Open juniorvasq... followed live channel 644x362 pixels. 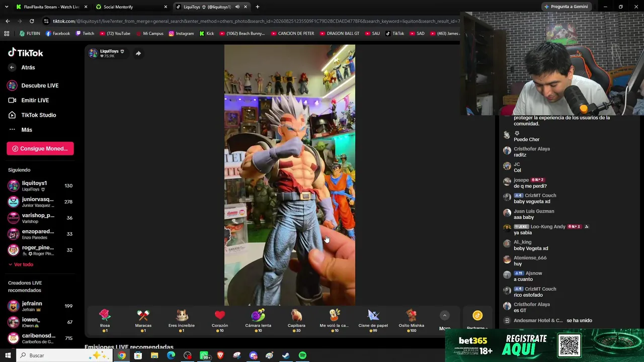point(40,202)
